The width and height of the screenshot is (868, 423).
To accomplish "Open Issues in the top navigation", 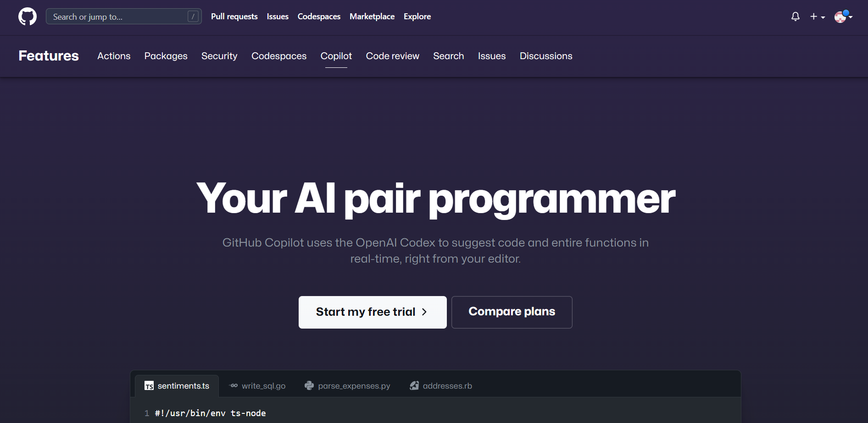I will pos(278,16).
